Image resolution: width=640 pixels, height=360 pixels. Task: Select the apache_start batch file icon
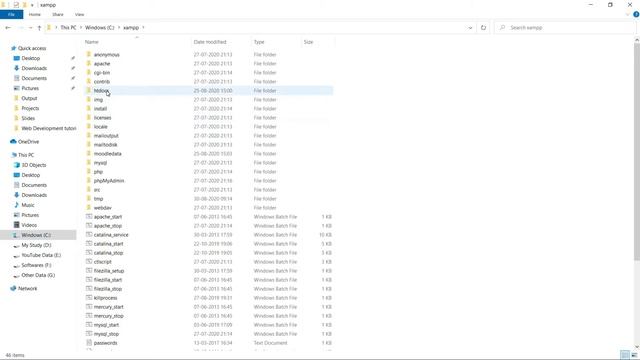89,216
